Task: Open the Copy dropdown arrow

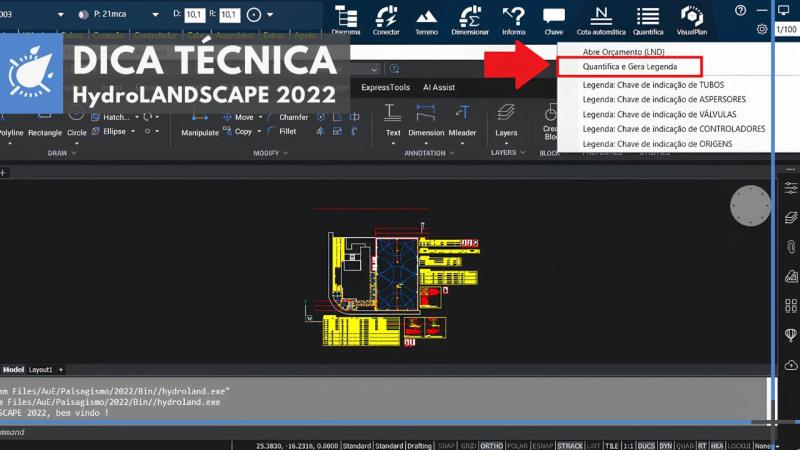Action: 259,131
